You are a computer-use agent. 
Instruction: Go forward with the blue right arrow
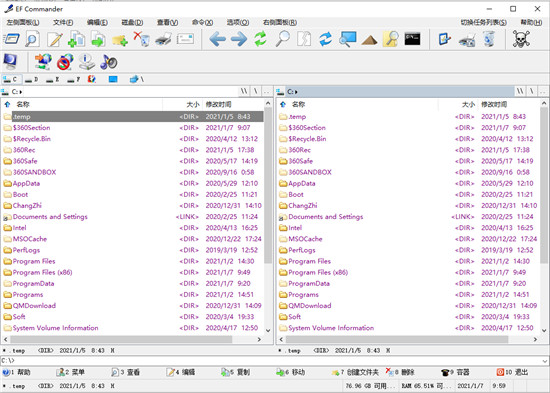pos(239,39)
